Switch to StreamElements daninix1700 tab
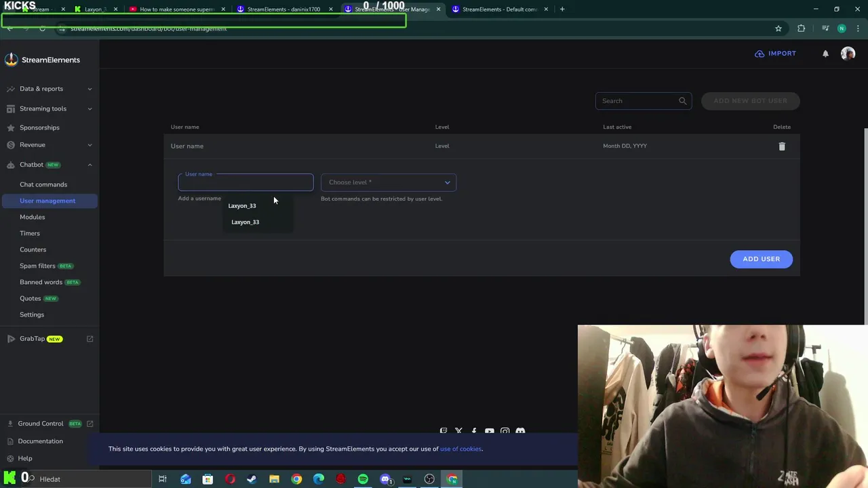Screen dimensions: 868x488 coord(283,9)
